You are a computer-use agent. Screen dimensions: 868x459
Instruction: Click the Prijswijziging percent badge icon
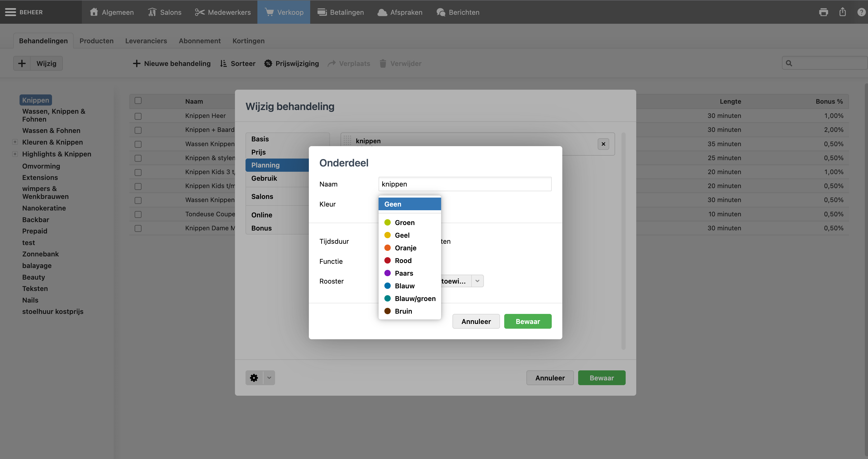[268, 63]
